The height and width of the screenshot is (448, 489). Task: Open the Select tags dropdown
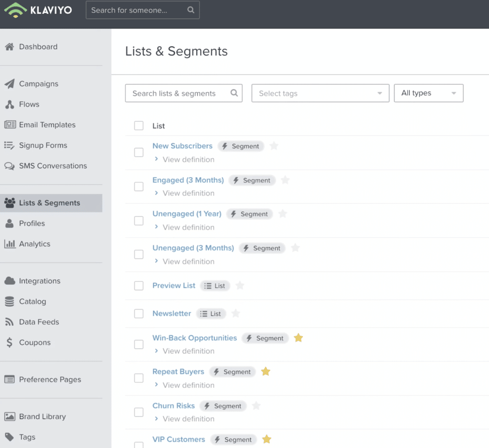[x=320, y=93]
